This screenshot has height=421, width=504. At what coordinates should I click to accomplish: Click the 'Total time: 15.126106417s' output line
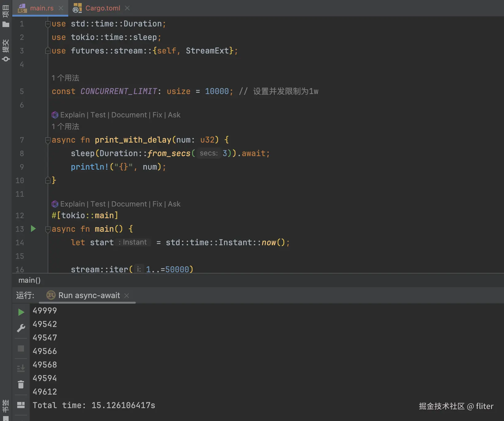tap(94, 405)
